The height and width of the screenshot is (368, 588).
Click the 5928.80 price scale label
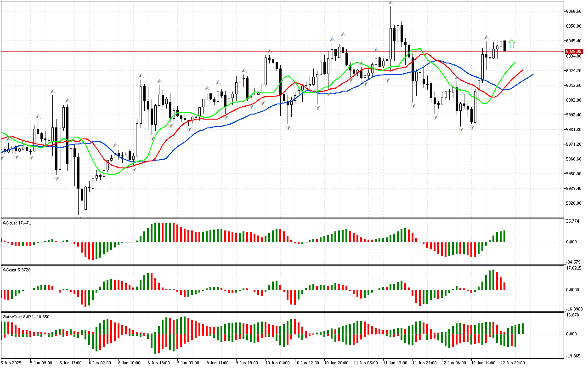573,203
